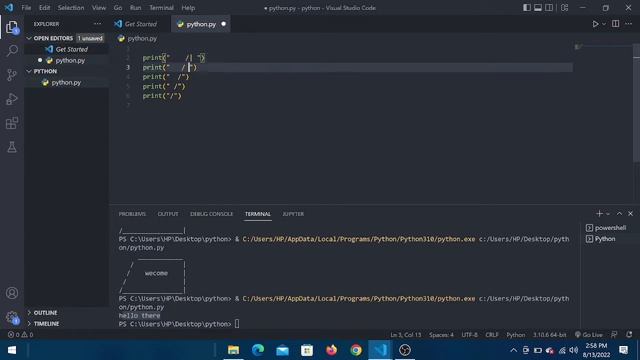This screenshot has height=360, width=640.
Task: Change indentation via Spaces: 4
Action: pyautogui.click(x=441, y=335)
